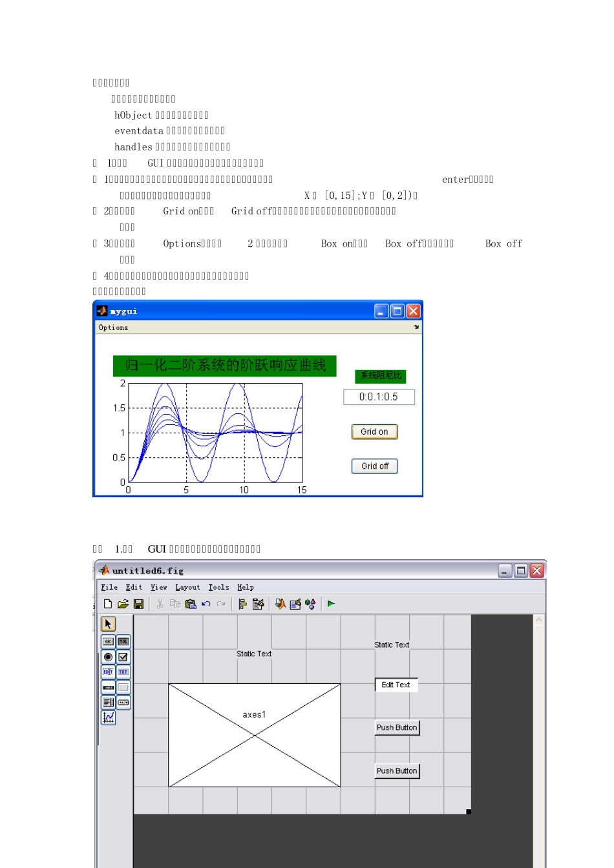Pick the Pop-up Menu palette tool
The width and height of the screenshot is (614, 868).
(x=123, y=702)
